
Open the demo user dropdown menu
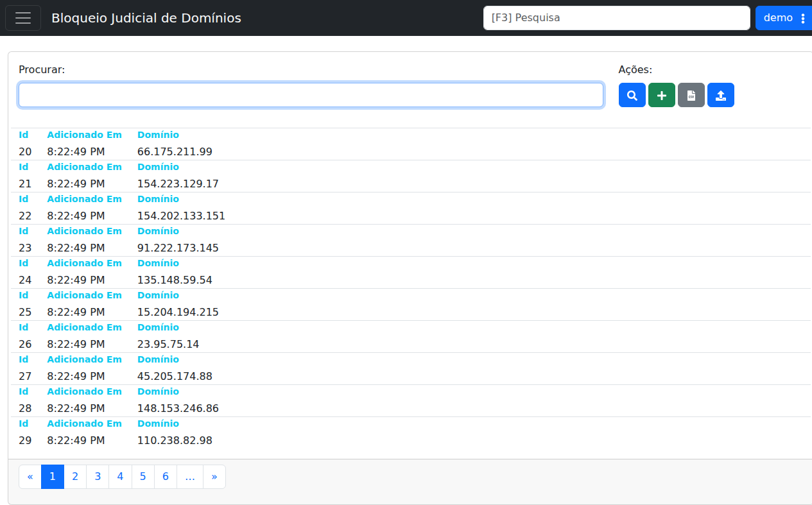point(784,18)
